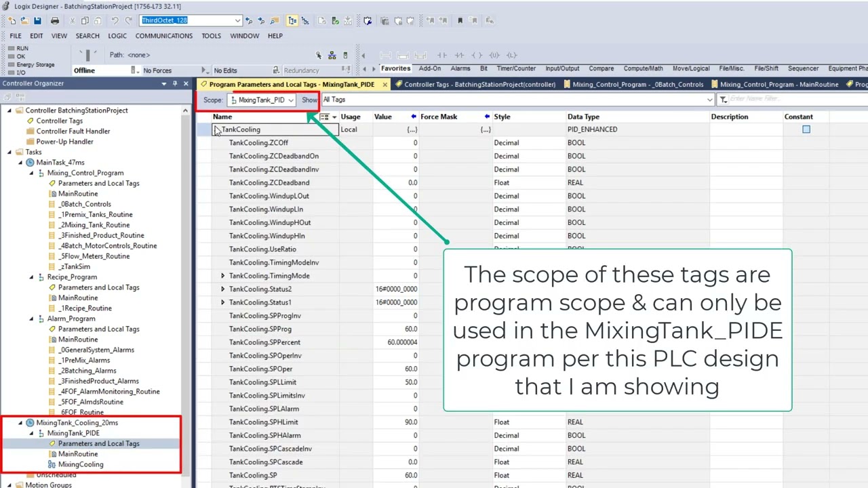Click the Paste icon
The image size is (868, 488).
click(x=97, y=20)
